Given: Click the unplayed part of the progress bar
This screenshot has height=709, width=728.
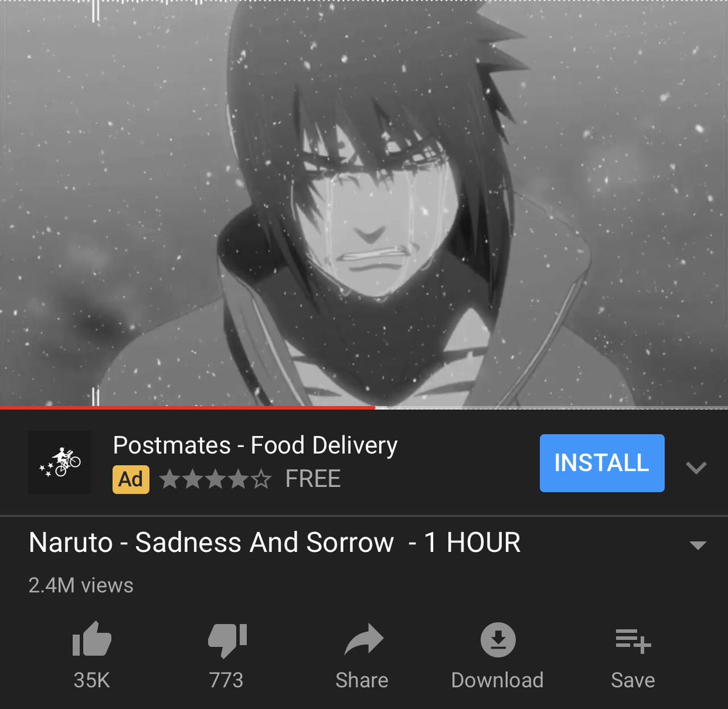Looking at the screenshot, I should pyautogui.click(x=551, y=408).
